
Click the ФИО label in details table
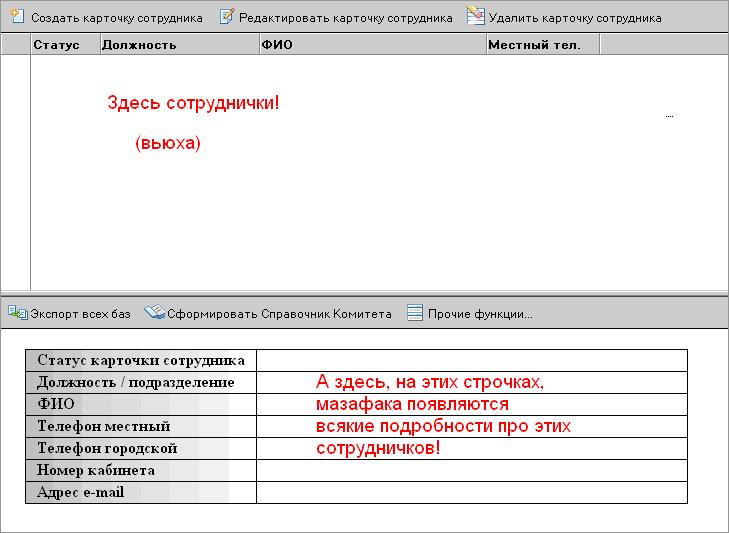coord(56,404)
